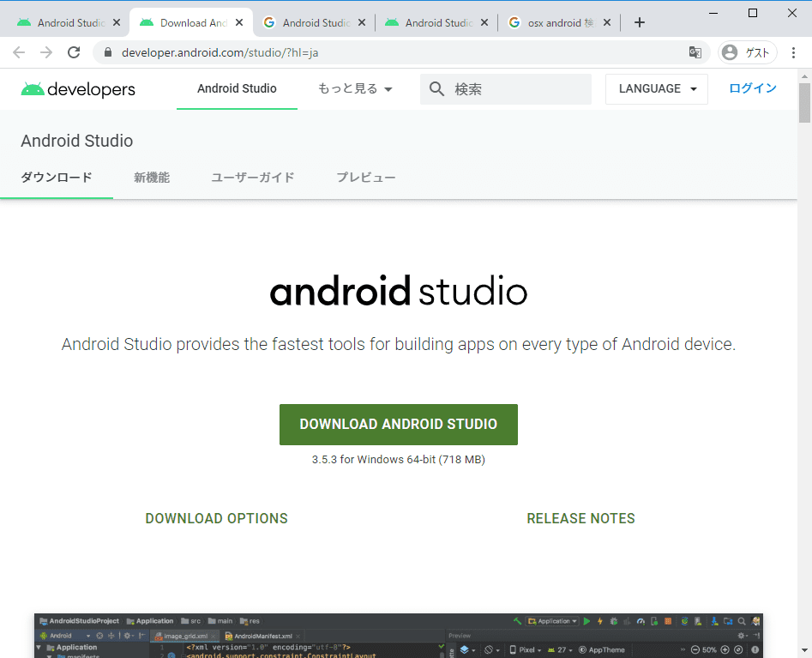
Task: Open the guest (ゲスト) profile button
Action: click(x=748, y=52)
